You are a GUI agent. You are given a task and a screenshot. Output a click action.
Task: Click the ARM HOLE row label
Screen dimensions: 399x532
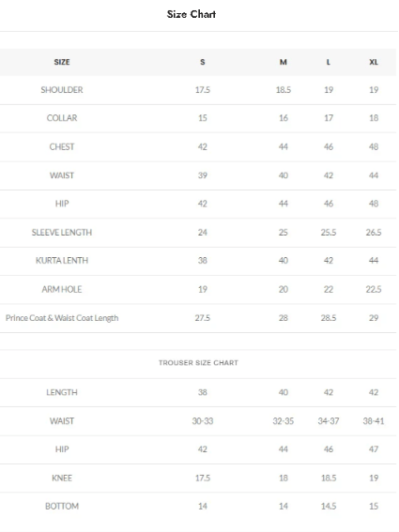[62, 289]
